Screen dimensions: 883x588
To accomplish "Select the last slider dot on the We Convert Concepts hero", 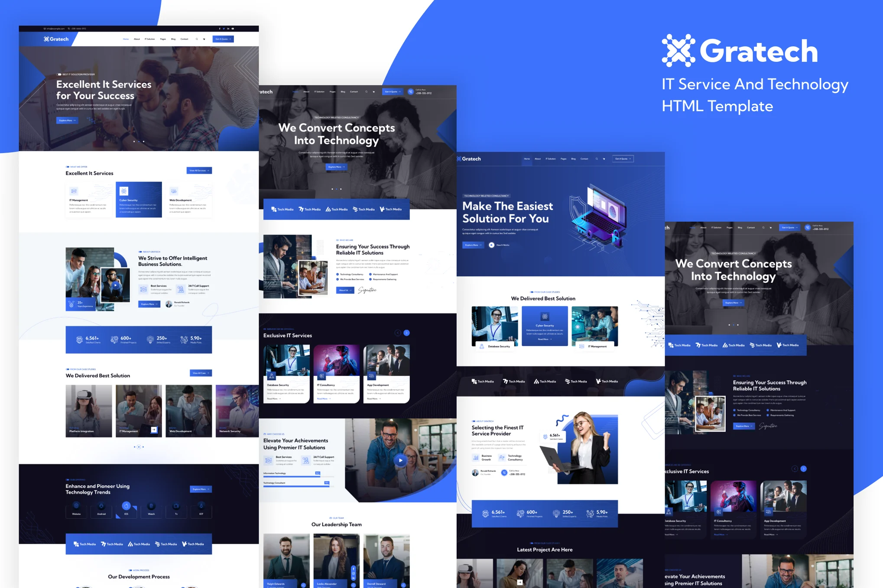I will pos(341,189).
